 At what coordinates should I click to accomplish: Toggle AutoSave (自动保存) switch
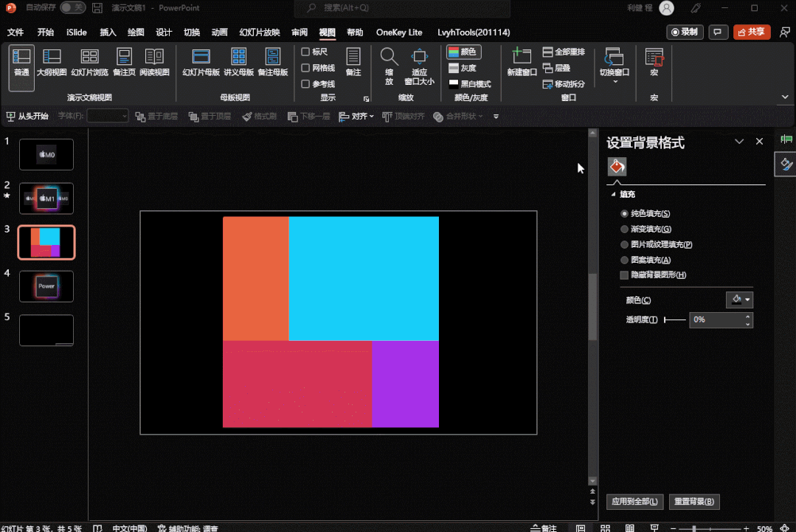click(x=72, y=7)
